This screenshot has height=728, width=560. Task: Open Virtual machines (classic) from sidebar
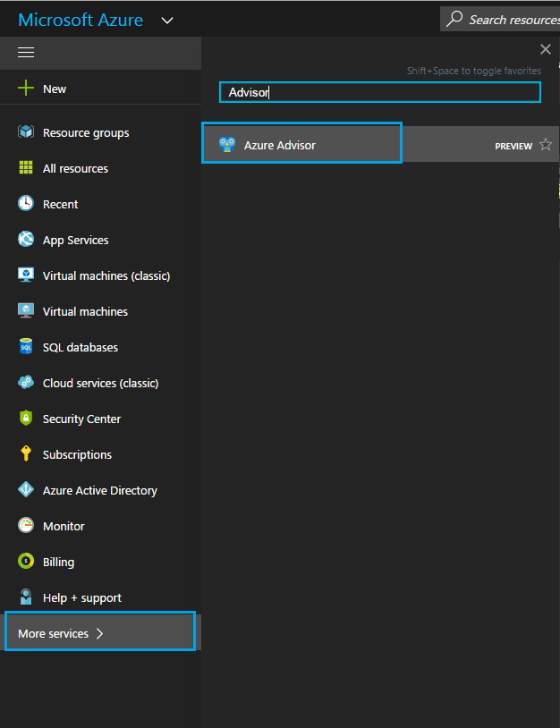(106, 275)
